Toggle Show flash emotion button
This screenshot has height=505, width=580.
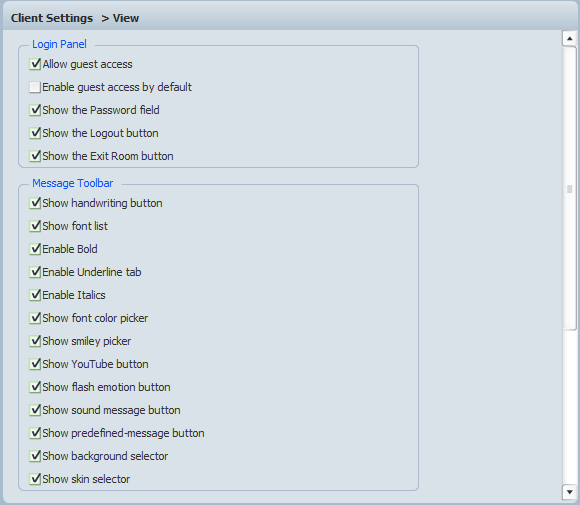tap(35, 387)
